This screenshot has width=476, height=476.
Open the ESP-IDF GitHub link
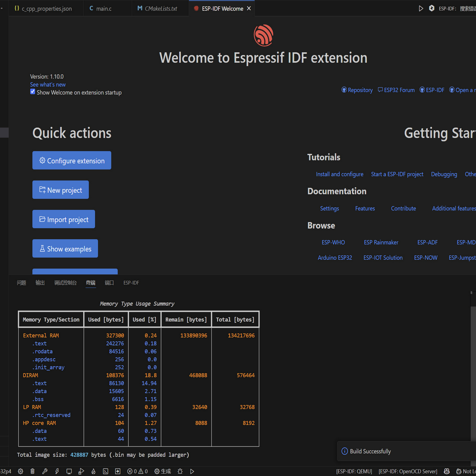(432, 90)
